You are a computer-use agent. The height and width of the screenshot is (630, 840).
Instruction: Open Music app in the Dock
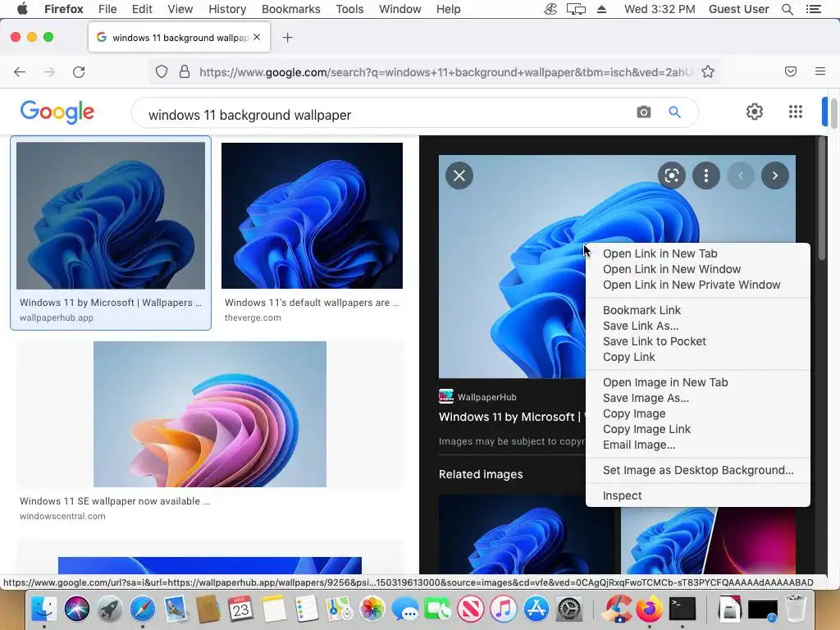coord(503,609)
